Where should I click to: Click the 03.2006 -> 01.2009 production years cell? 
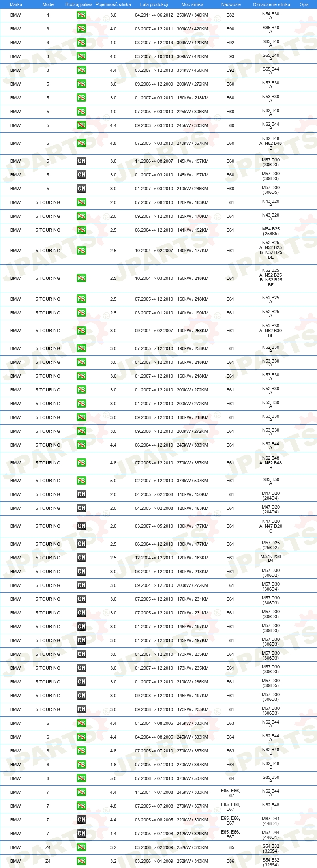(x=154, y=861)
